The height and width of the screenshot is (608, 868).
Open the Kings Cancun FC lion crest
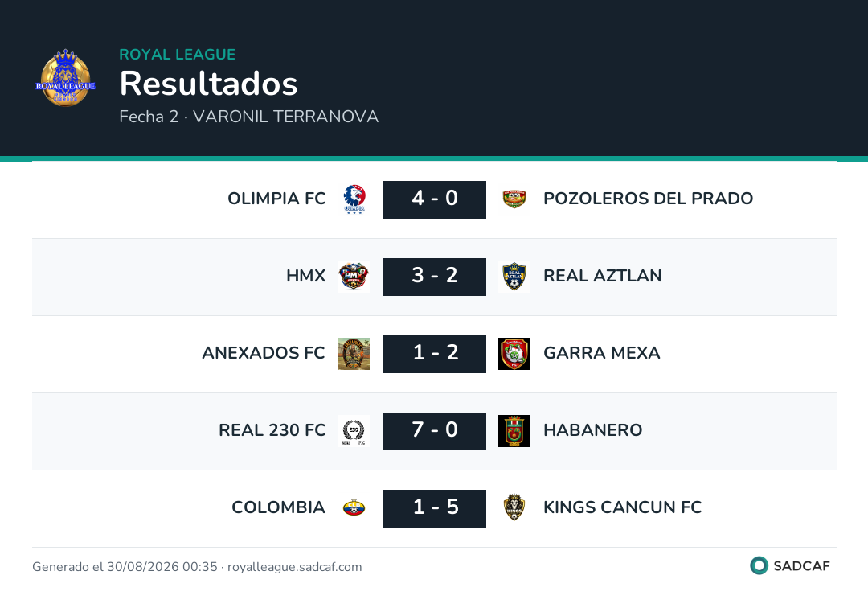[514, 507]
